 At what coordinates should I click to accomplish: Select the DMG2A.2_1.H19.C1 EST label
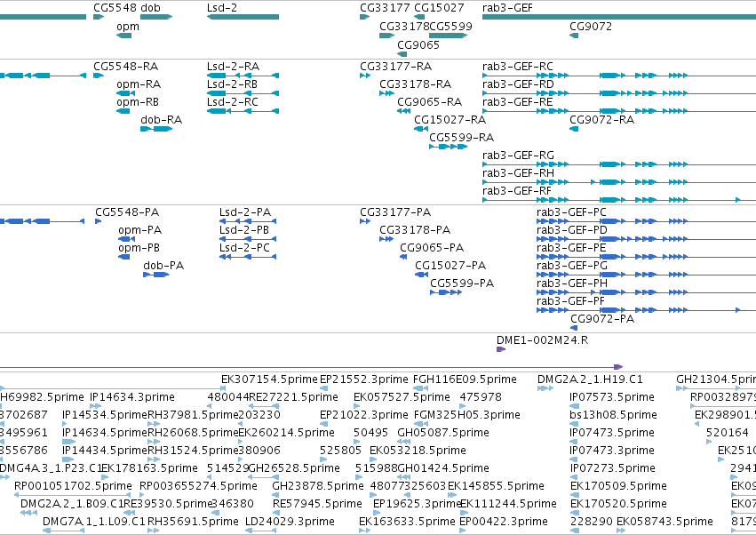590,379
